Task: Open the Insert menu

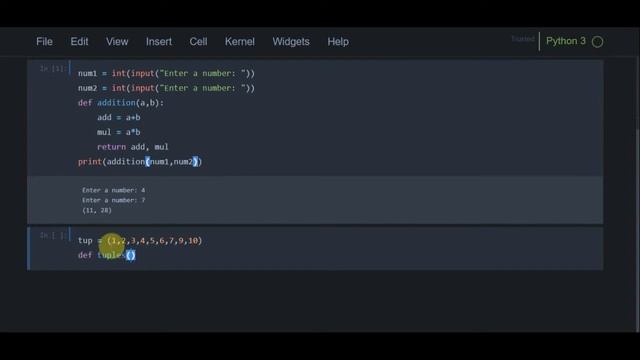Action: click(x=159, y=42)
